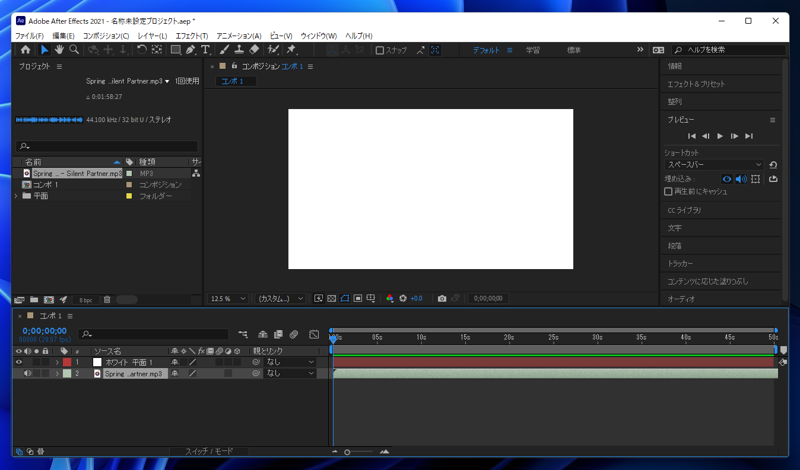Screen dimensions: 800x470
Task: Select the Pen tool
Action: point(190,50)
